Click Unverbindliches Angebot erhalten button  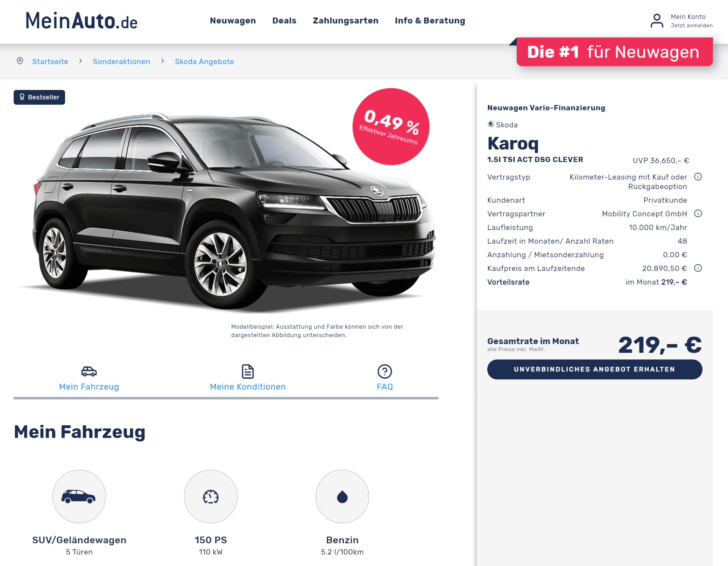[x=595, y=369]
